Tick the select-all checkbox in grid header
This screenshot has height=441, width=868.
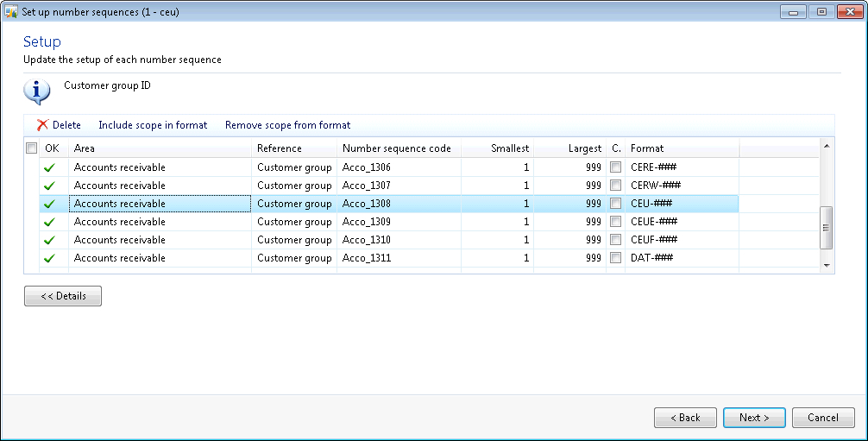[32, 148]
